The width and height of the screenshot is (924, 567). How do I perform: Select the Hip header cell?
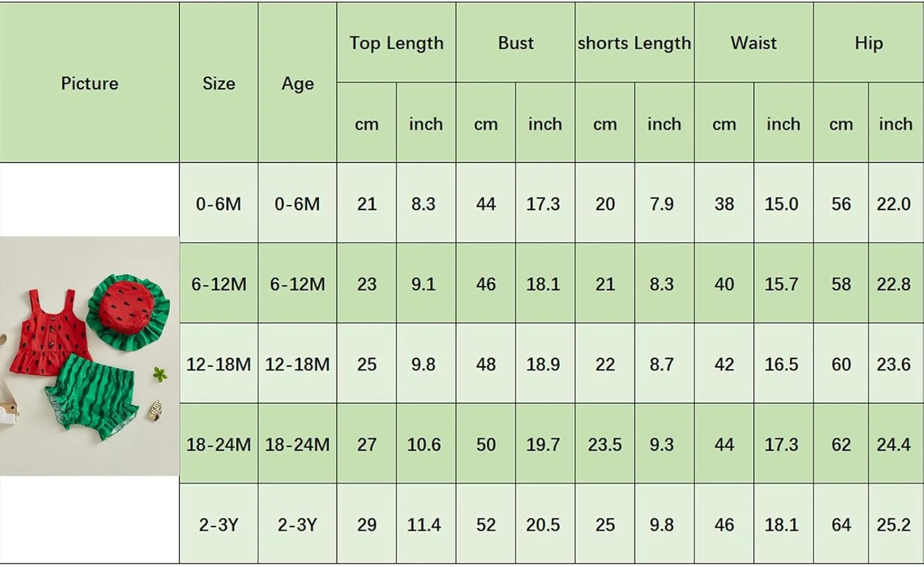tap(869, 43)
